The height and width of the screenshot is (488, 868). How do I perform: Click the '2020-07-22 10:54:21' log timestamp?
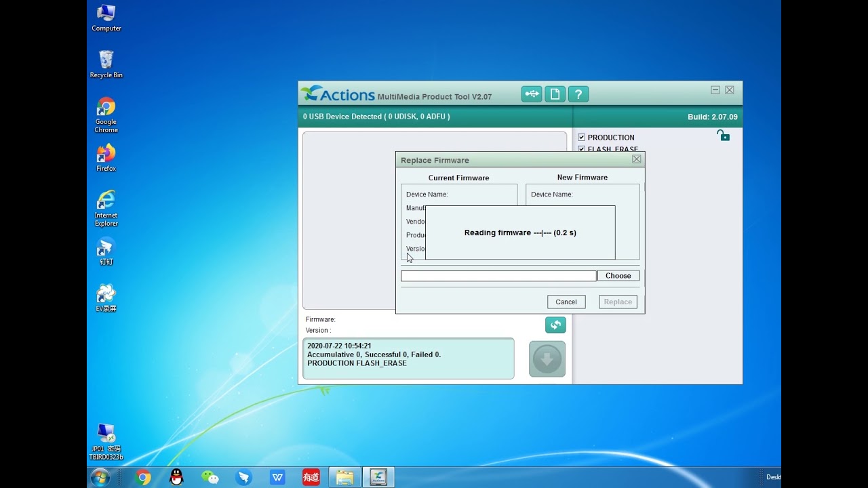coord(339,346)
